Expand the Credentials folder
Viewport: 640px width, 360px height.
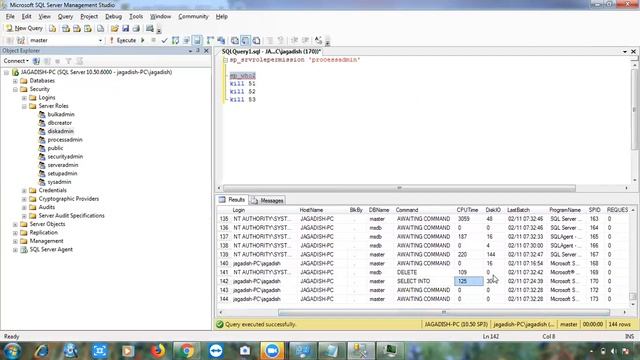click(24, 191)
